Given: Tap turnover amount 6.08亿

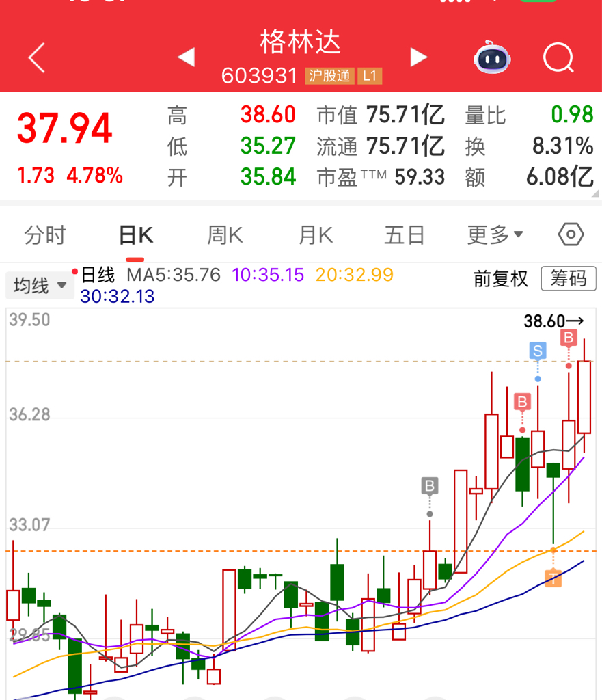Looking at the screenshot, I should [x=560, y=177].
